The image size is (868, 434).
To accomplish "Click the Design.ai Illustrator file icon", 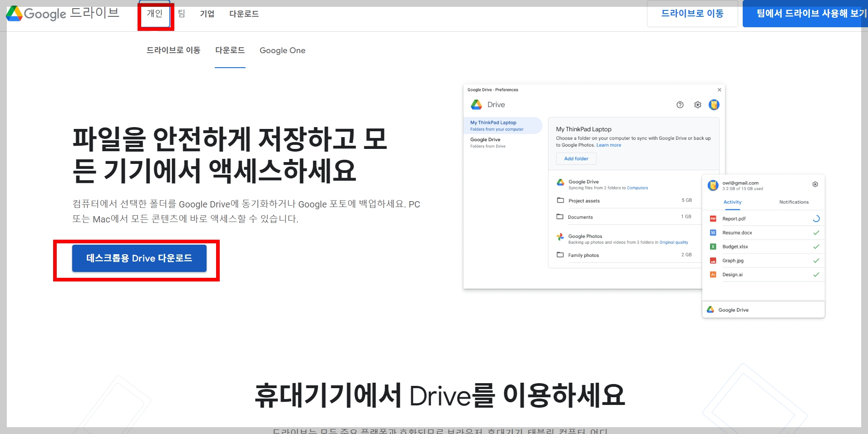I will pyautogui.click(x=713, y=275).
